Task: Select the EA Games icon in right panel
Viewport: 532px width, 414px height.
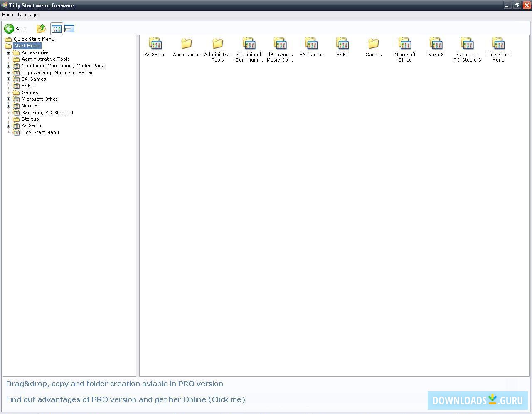Action: 311,43
